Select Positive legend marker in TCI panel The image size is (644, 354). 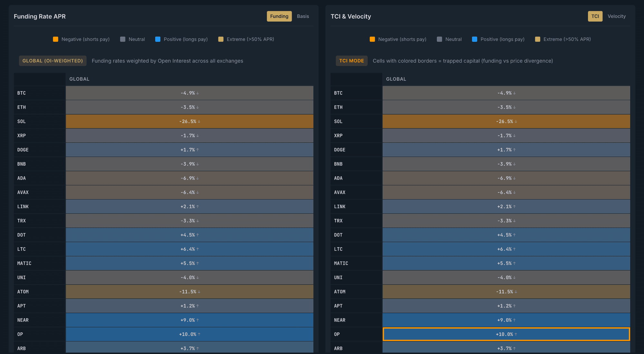coord(474,39)
